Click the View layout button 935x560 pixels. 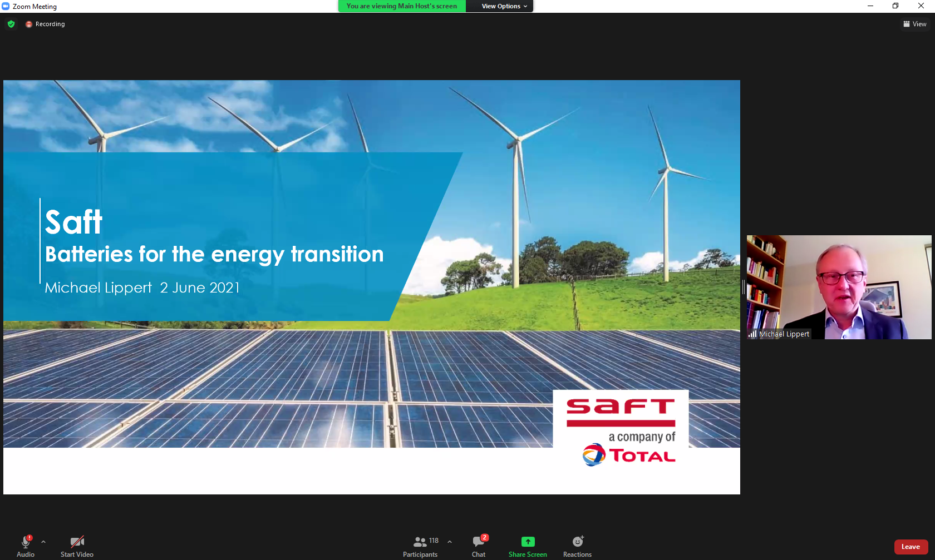tap(914, 24)
